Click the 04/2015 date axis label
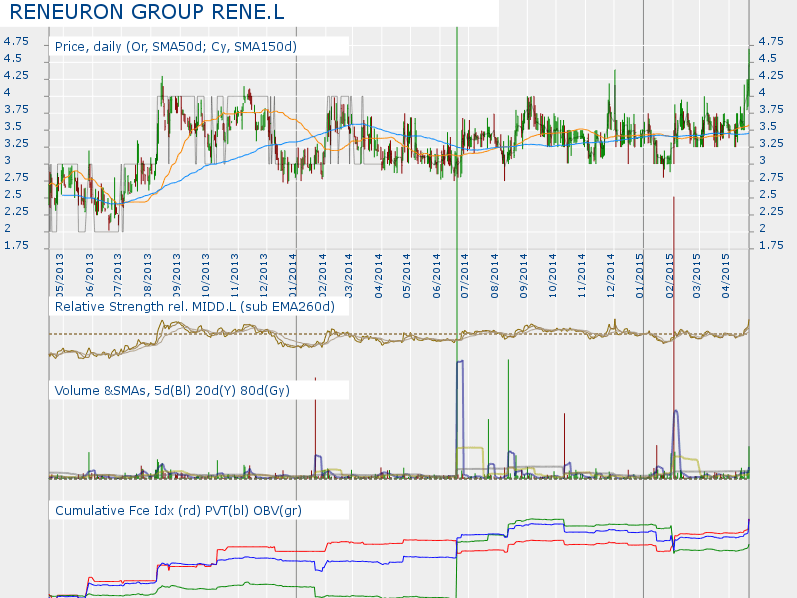This screenshot has height=598, width=797. [x=725, y=276]
